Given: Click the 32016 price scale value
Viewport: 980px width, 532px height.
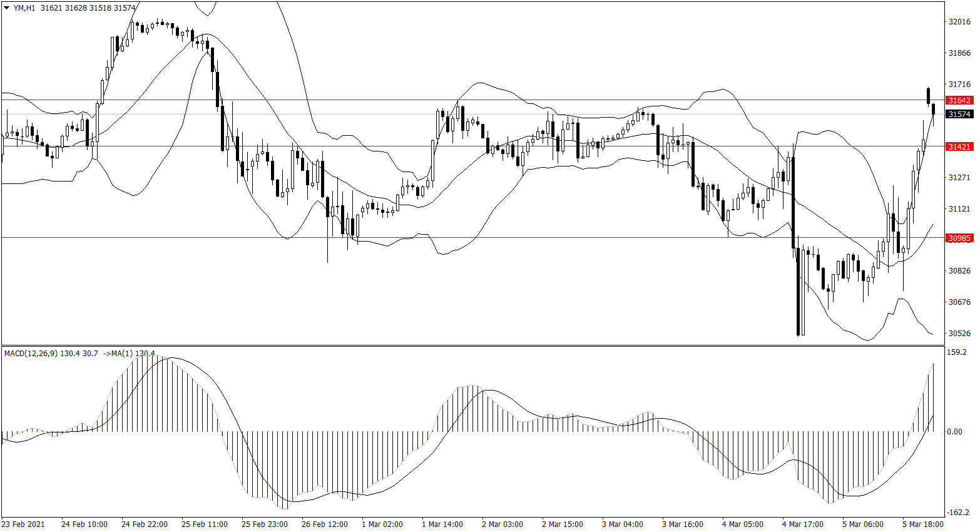Looking at the screenshot, I should [x=959, y=22].
